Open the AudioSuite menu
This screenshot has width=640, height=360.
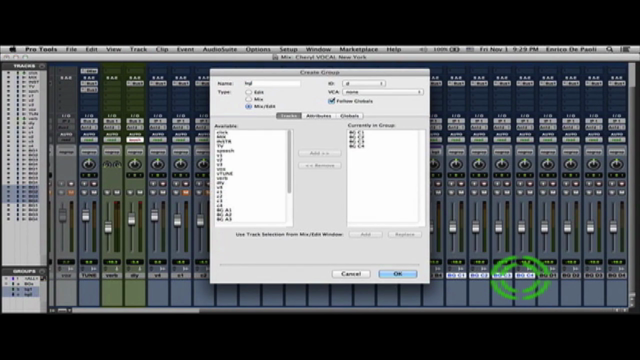(220, 49)
